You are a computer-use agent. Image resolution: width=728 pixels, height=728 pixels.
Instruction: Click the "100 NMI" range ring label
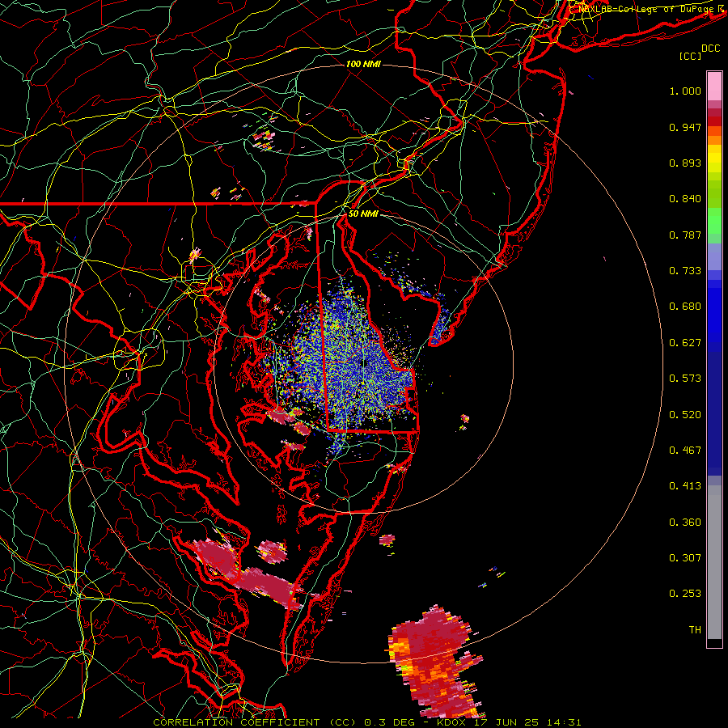click(363, 64)
